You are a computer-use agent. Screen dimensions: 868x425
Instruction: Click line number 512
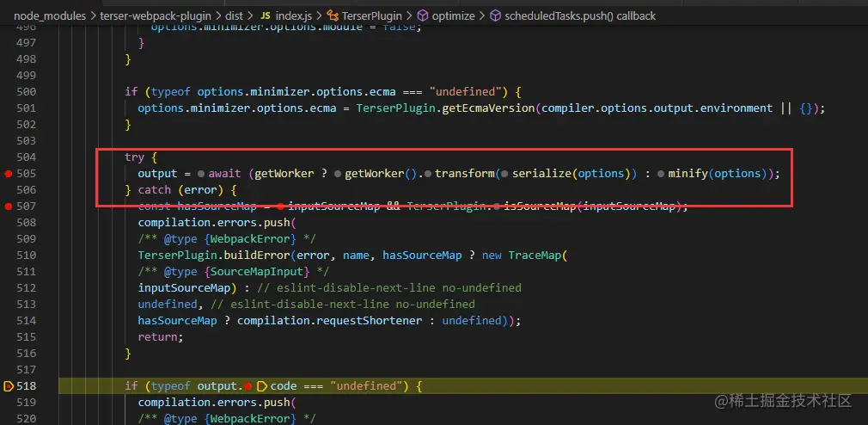pos(27,288)
